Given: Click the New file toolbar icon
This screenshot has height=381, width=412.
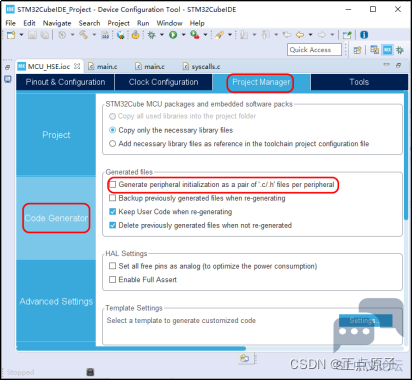Looking at the screenshot, I should coord(11,35).
